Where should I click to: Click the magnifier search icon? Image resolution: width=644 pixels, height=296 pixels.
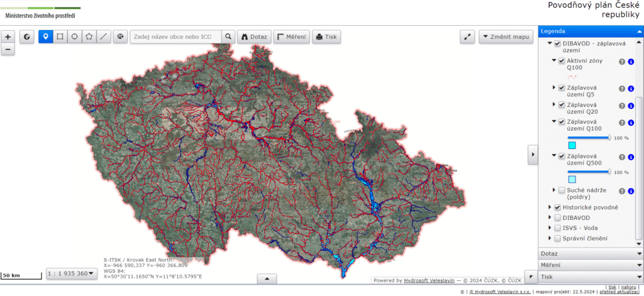click(x=229, y=37)
